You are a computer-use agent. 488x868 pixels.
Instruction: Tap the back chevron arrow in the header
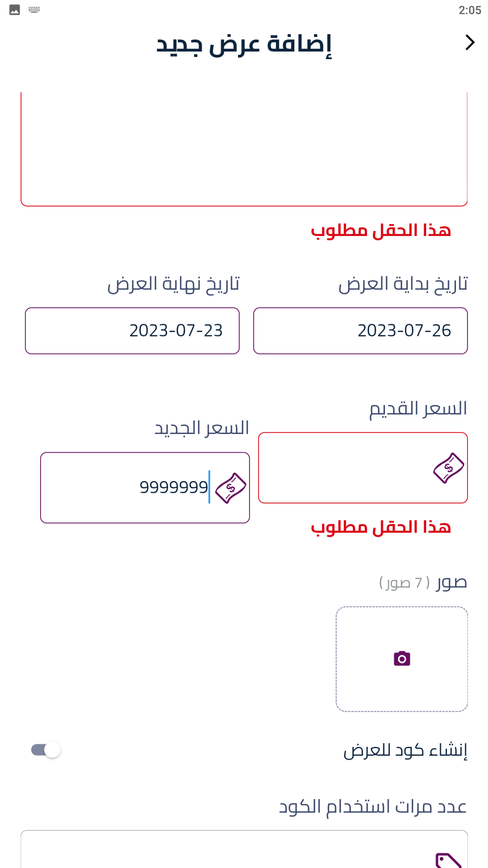(470, 42)
